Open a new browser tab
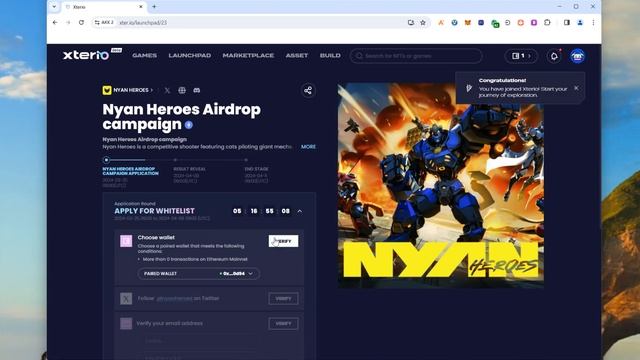This screenshot has height=360, width=640. (x=154, y=7)
